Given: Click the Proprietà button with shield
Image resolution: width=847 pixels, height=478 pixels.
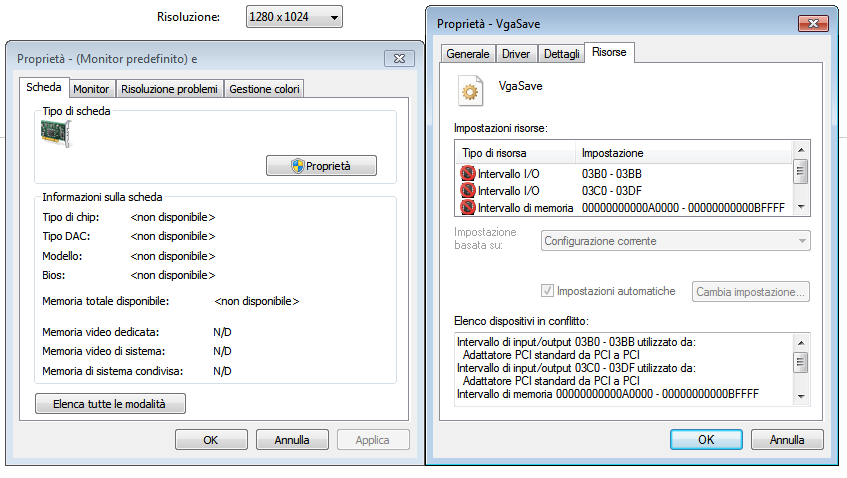Looking at the screenshot, I should pyautogui.click(x=321, y=166).
